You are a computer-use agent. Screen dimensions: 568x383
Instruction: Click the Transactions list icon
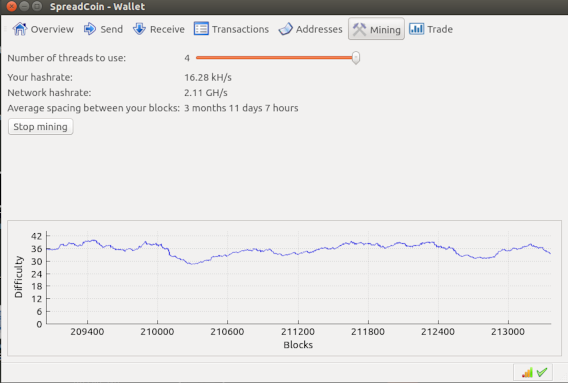tap(201, 29)
